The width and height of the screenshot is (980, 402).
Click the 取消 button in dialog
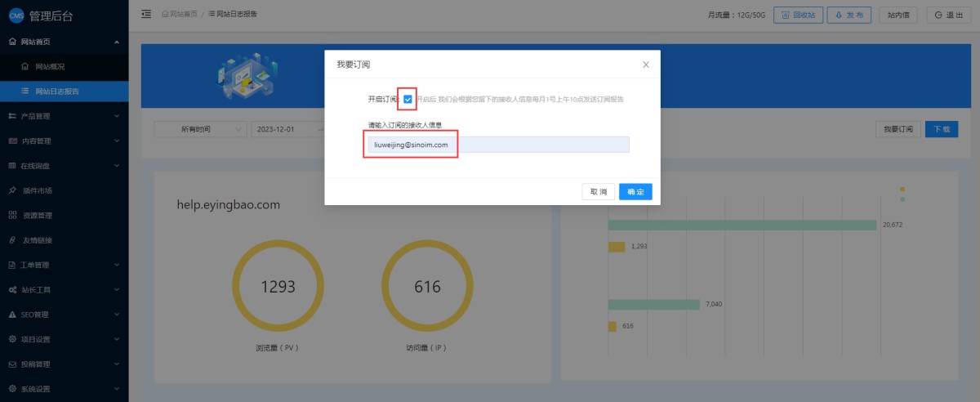[598, 191]
